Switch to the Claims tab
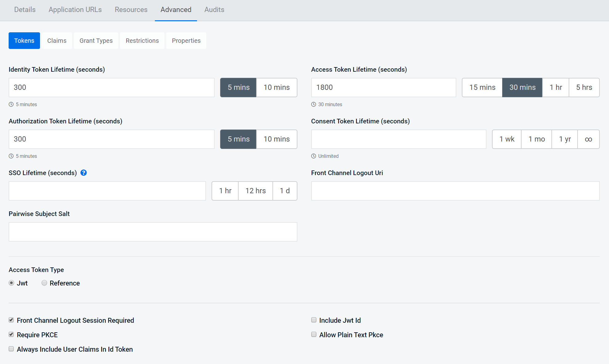 click(57, 40)
